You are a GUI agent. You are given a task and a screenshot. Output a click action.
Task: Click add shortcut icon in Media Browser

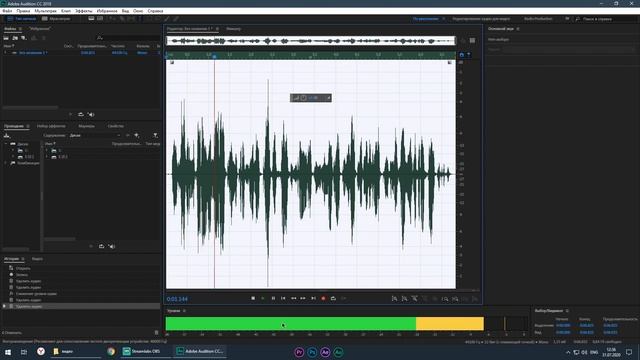tap(137, 136)
